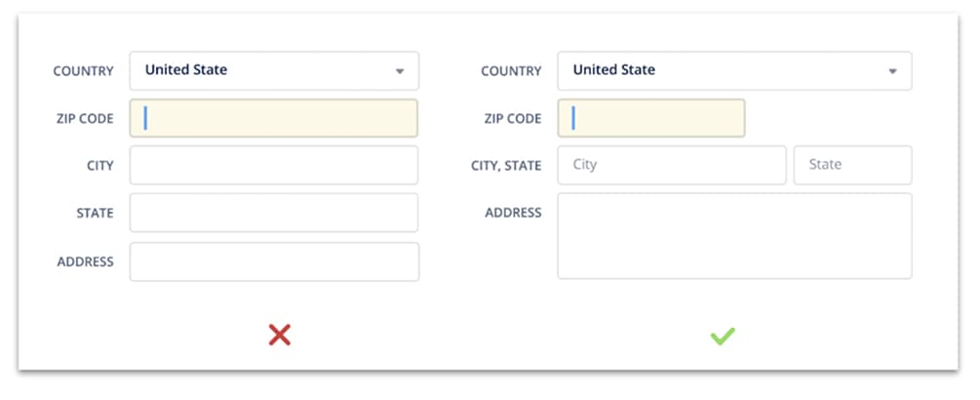The height and width of the screenshot is (400, 980).
Task: Click the field with City placeholder
Action: [x=673, y=165]
